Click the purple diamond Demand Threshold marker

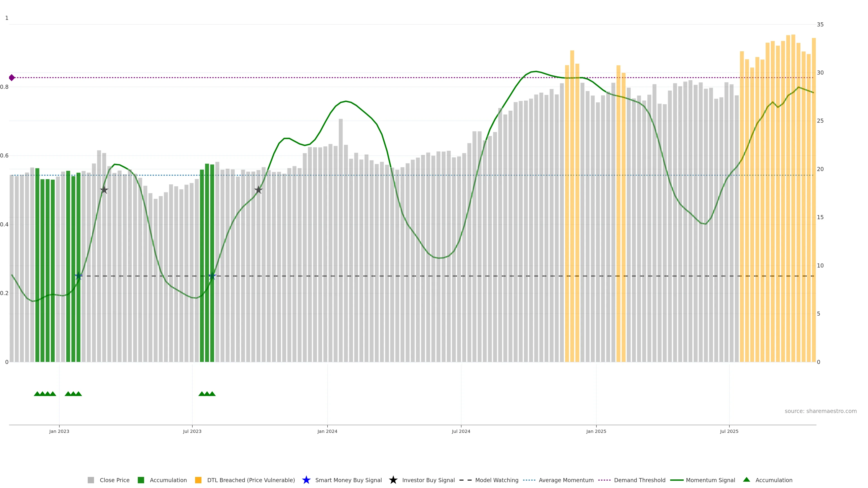click(12, 78)
